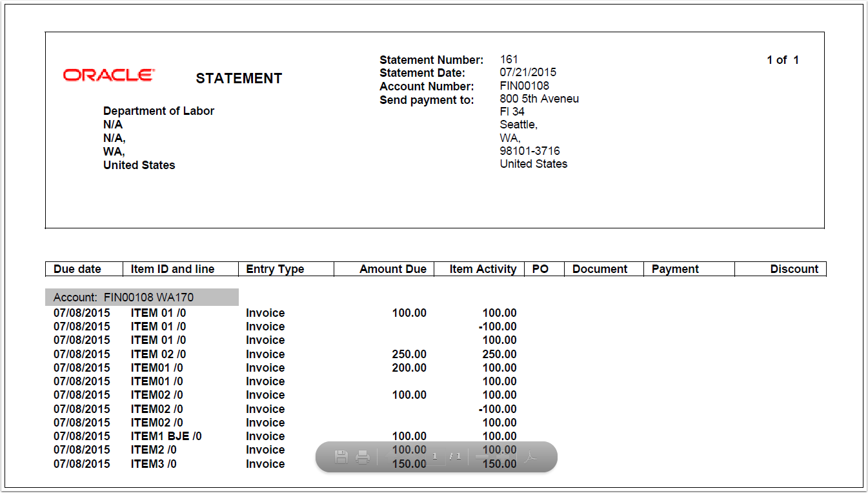Select the Document column header
Image resolution: width=868 pixels, height=493 pixels.
[604, 269]
